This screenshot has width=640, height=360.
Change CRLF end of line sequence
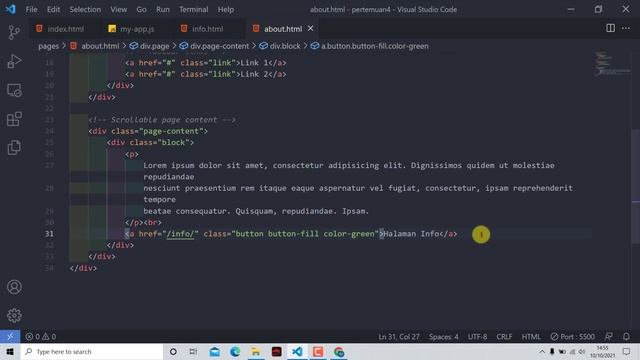(504, 336)
